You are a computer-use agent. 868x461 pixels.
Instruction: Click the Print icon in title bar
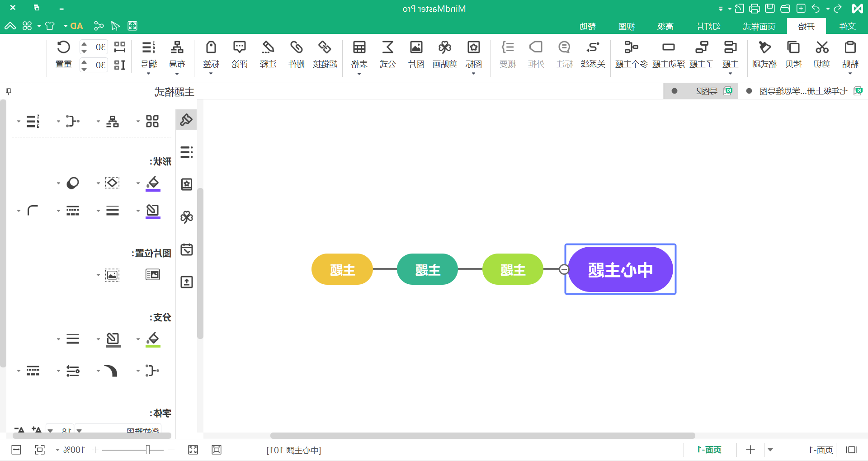(x=755, y=9)
